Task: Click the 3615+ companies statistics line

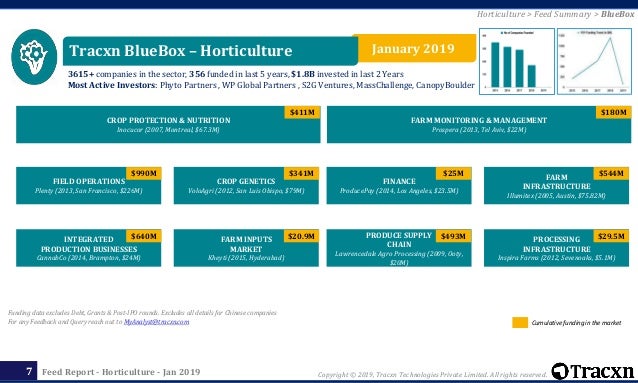Action: (x=236, y=74)
